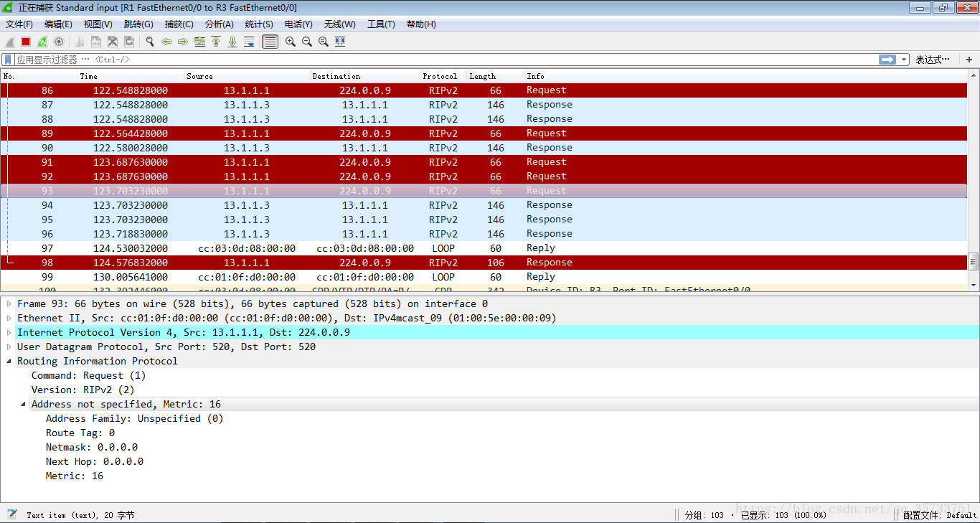Click the packet list vertical scrollbar thumb
This screenshot has width=980, height=523.
pyautogui.click(x=973, y=261)
